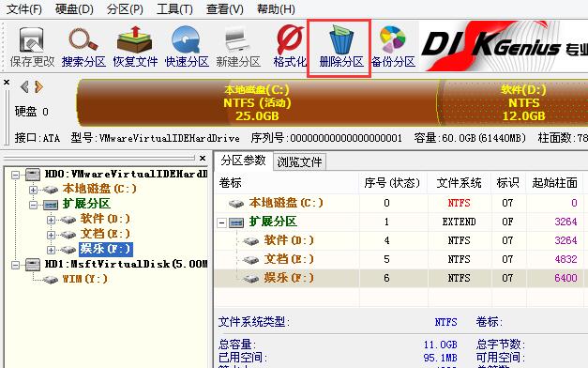Image resolution: width=588 pixels, height=368 pixels.
Task: Open the 帮助(H) menu
Action: (276, 9)
